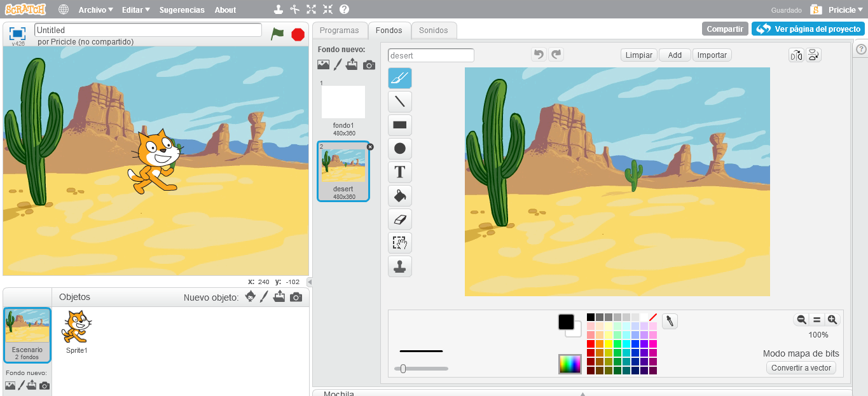
Task: Click Ver página del proyecto
Action: click(808, 29)
